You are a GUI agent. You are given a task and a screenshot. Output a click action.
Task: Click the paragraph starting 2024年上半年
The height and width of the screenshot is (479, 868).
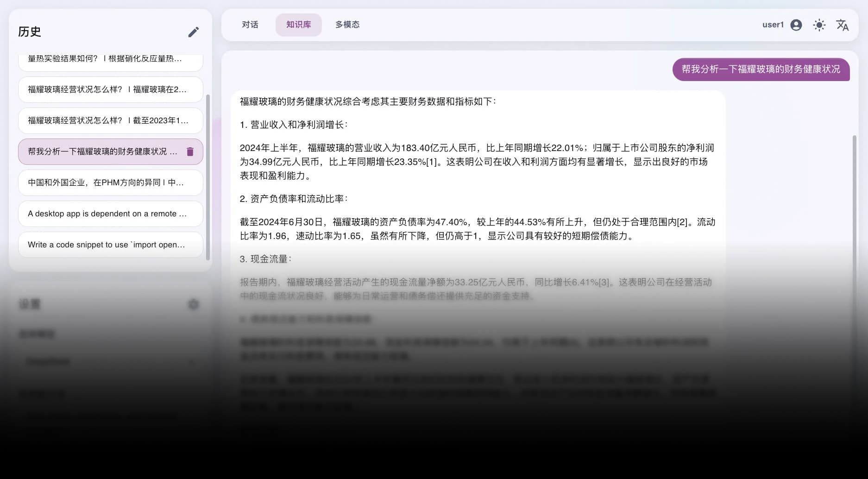coord(477,162)
